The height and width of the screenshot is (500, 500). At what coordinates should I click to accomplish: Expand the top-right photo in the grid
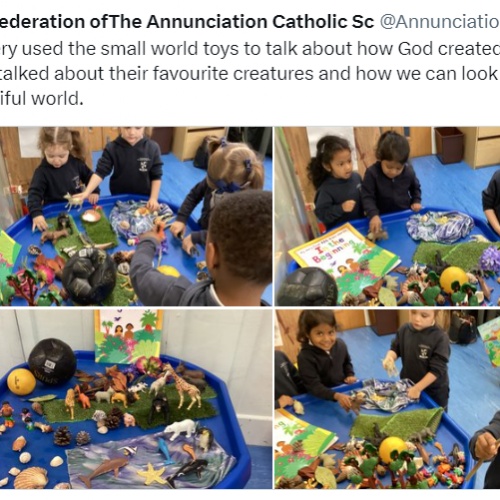[387, 216]
